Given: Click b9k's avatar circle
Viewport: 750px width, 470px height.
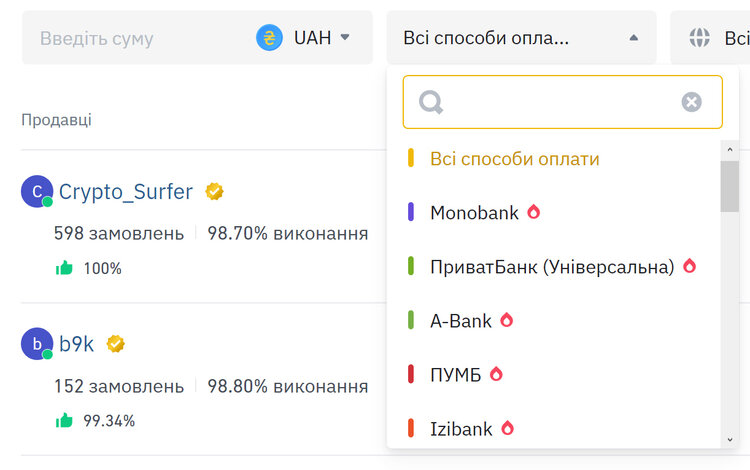Looking at the screenshot, I should click(37, 344).
